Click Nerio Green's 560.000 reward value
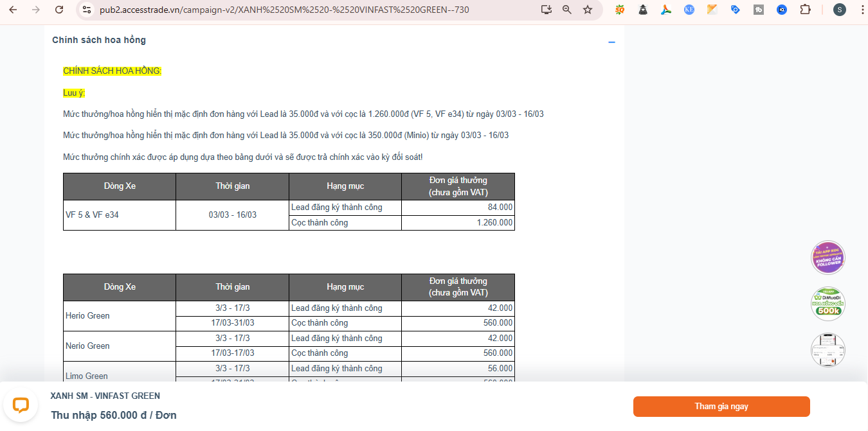 tap(498, 353)
